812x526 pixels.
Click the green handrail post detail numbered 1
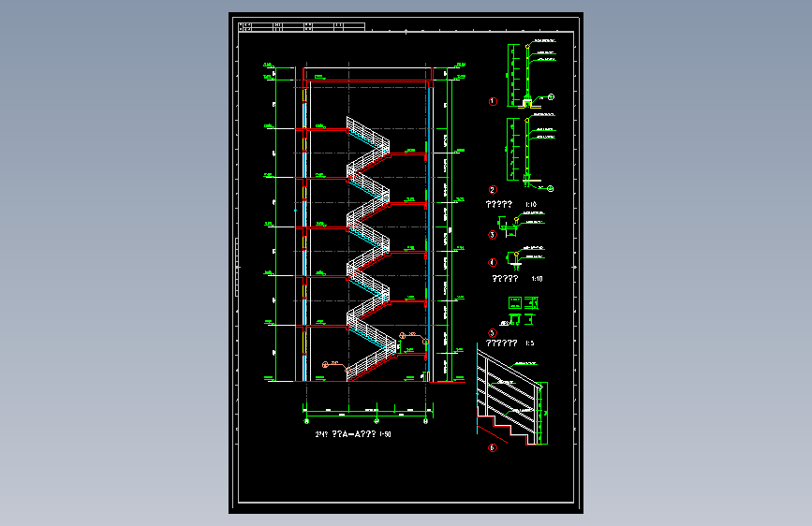pyautogui.click(x=531, y=73)
